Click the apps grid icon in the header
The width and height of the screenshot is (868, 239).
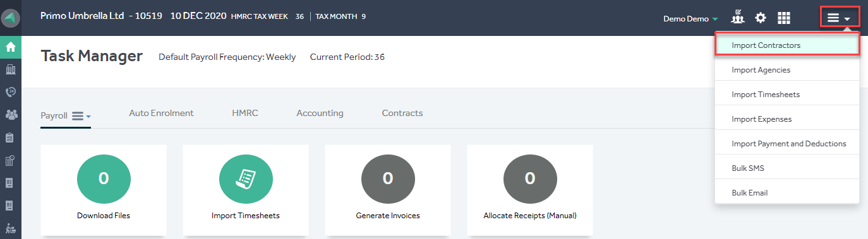(x=784, y=18)
